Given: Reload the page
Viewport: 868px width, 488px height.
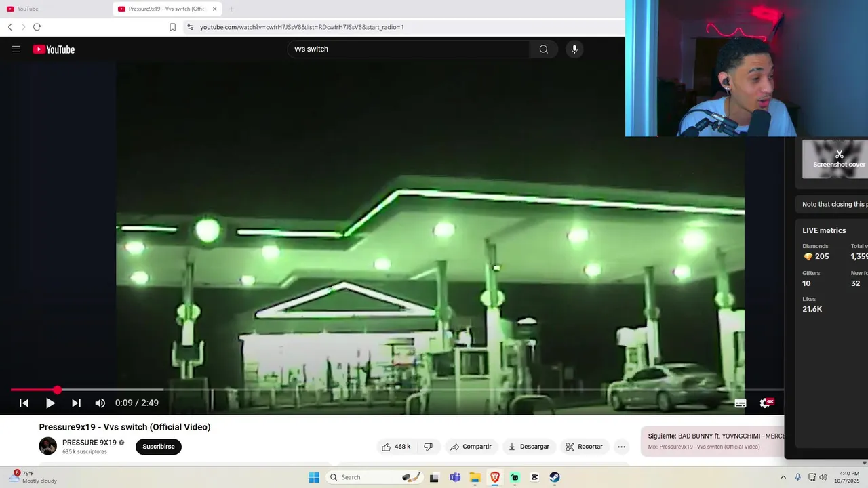Looking at the screenshot, I should tap(37, 27).
